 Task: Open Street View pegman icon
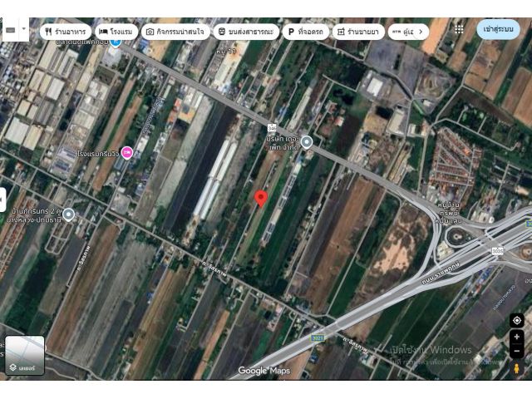pos(516,367)
